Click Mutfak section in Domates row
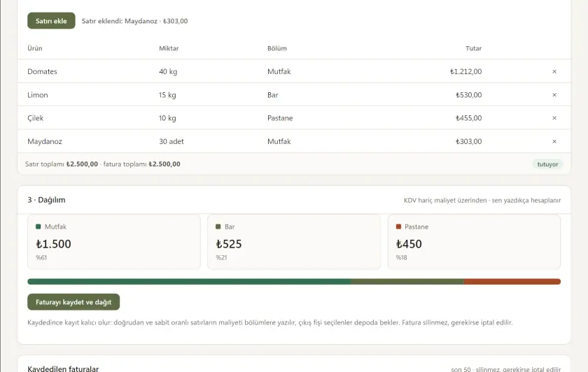This screenshot has height=372, width=588. click(279, 71)
